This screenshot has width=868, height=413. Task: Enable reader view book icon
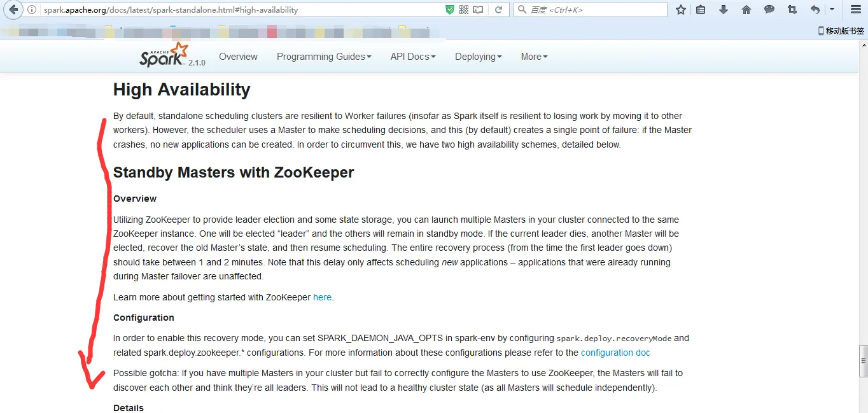[x=478, y=10]
